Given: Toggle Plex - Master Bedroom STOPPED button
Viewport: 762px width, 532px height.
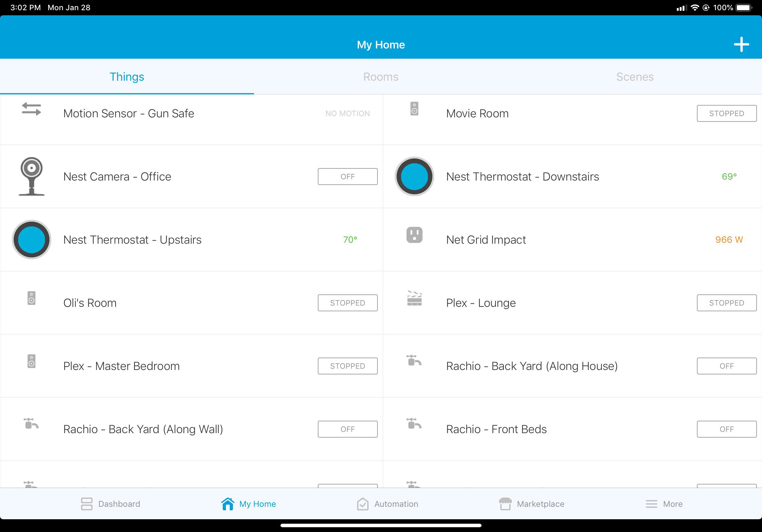Looking at the screenshot, I should coord(347,366).
